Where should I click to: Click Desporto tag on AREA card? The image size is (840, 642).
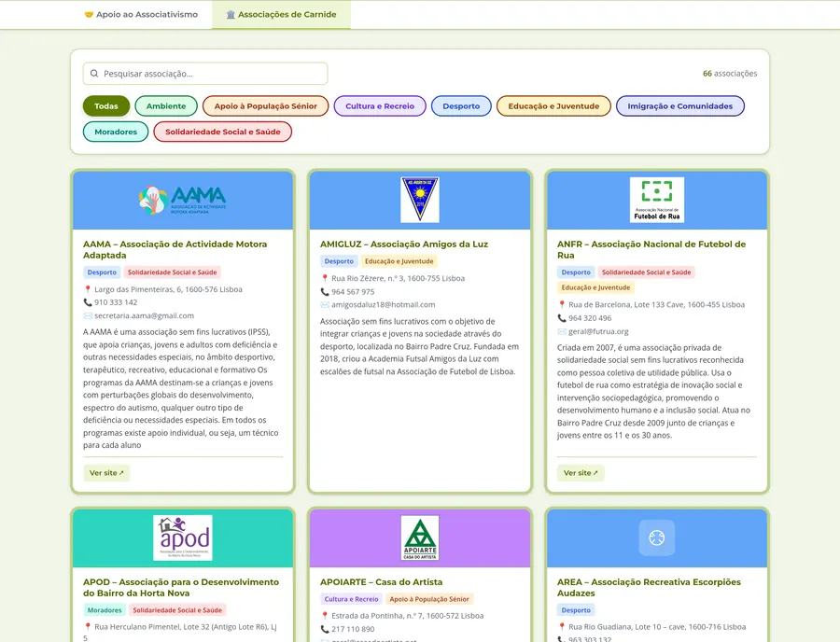coord(576,610)
